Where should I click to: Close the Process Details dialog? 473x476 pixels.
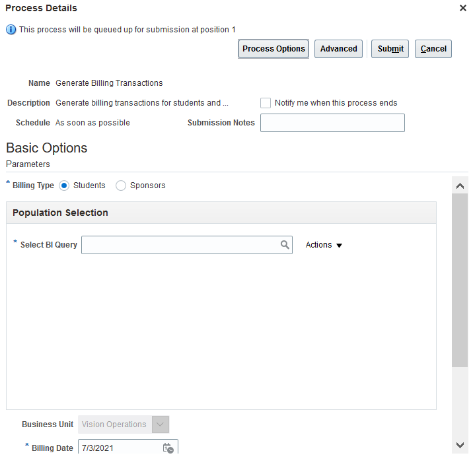tap(462, 8)
